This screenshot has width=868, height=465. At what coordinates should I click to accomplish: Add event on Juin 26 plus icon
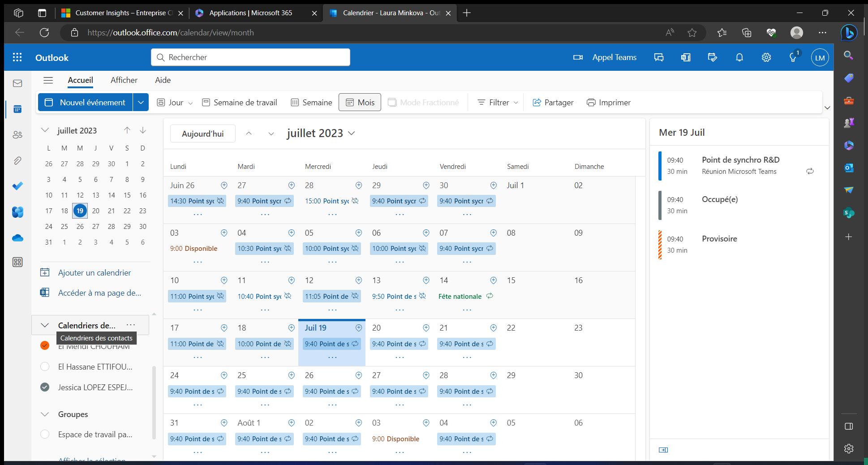[224, 185]
